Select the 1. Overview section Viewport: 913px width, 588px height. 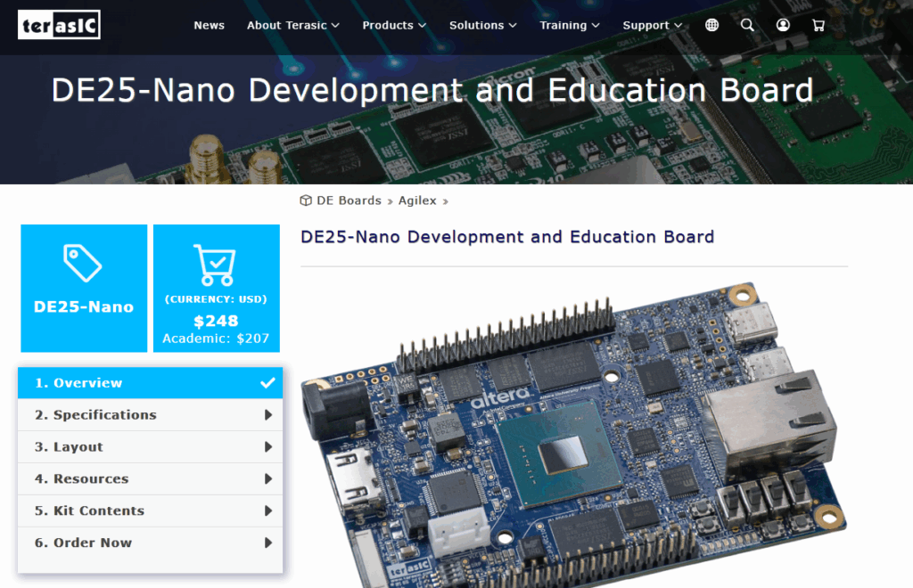pyautogui.click(x=150, y=383)
